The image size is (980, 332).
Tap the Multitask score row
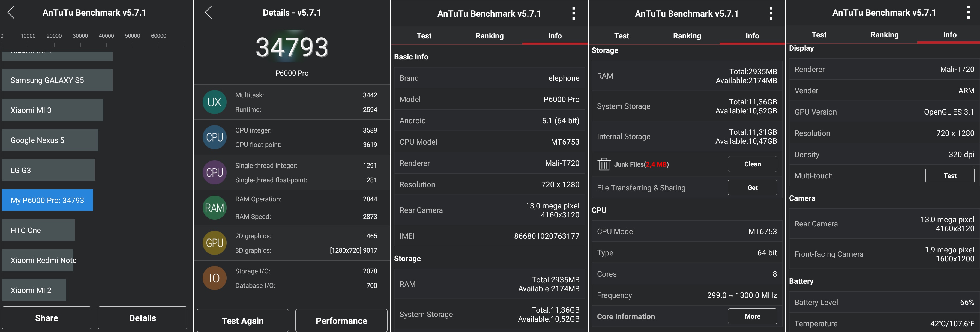306,95
